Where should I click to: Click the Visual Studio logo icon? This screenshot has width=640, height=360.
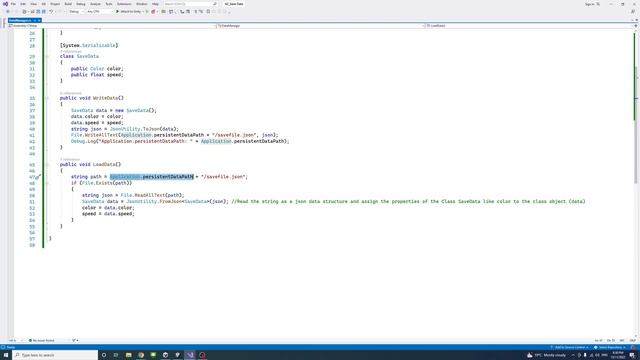(x=5, y=4)
